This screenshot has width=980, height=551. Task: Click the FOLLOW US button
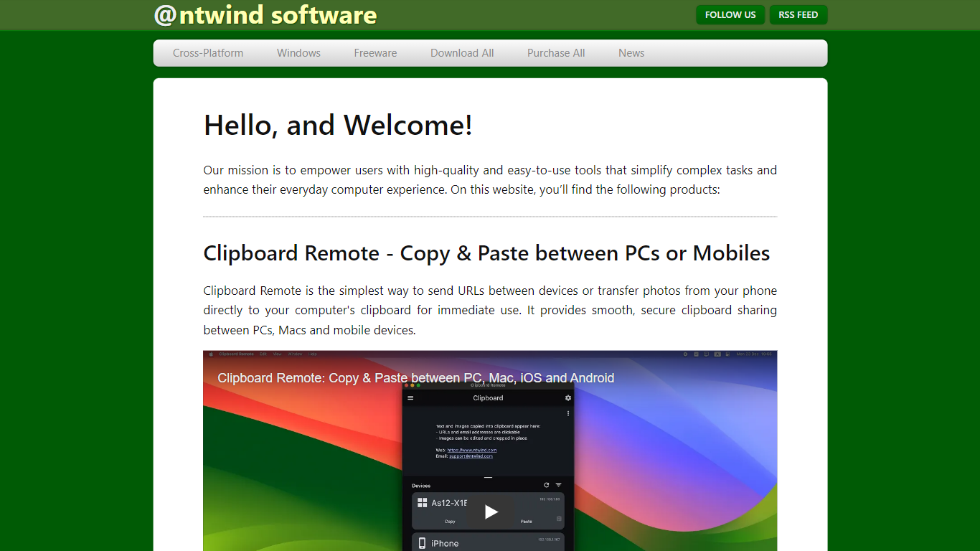(x=730, y=15)
